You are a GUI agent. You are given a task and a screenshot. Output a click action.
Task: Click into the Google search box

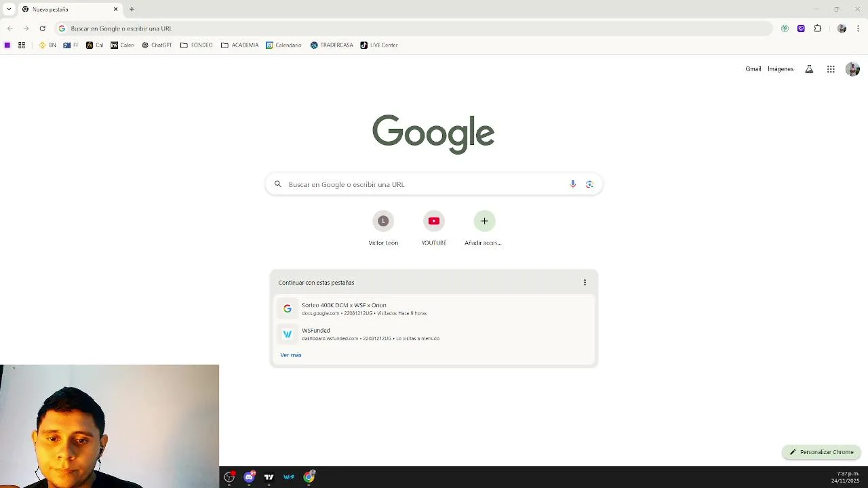click(x=433, y=184)
